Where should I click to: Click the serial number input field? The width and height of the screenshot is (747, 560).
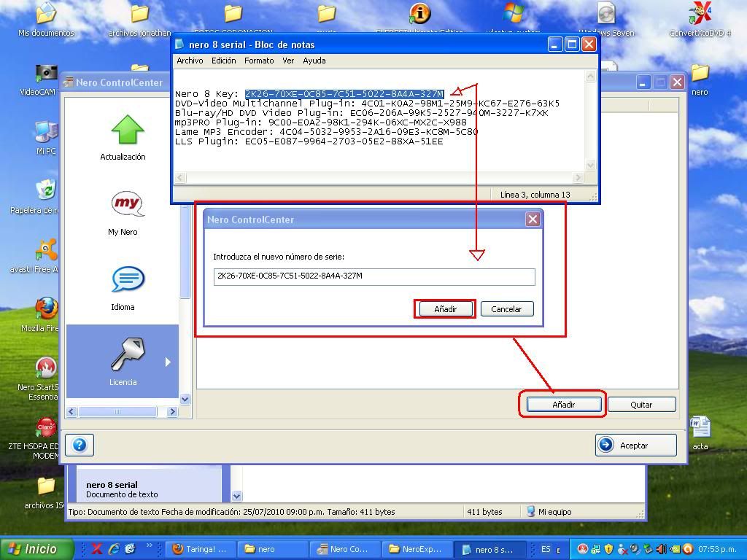click(x=374, y=276)
